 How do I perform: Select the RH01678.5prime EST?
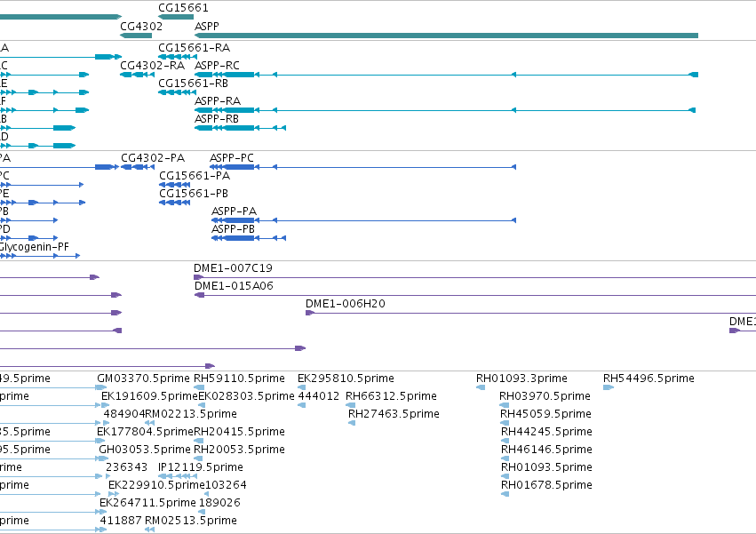[x=505, y=494]
